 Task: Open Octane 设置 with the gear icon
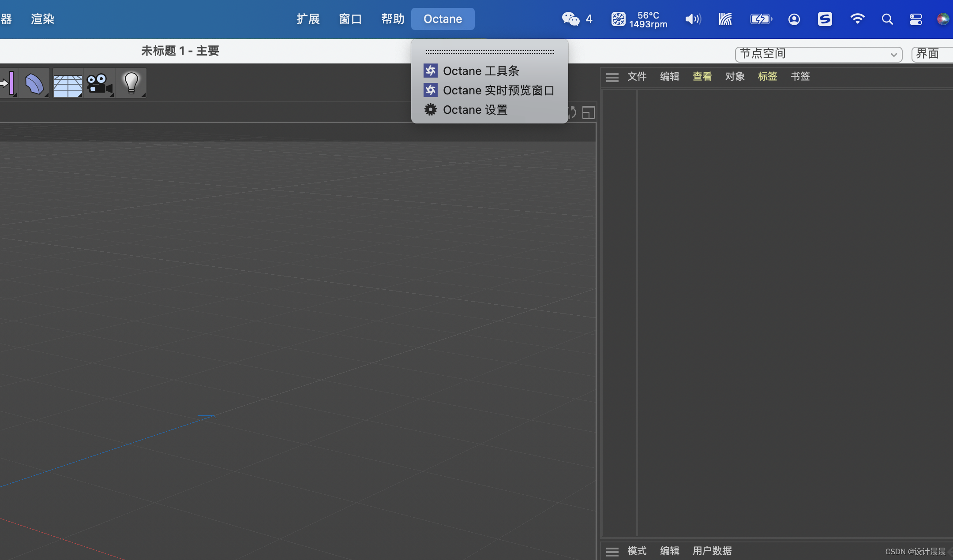coord(475,110)
